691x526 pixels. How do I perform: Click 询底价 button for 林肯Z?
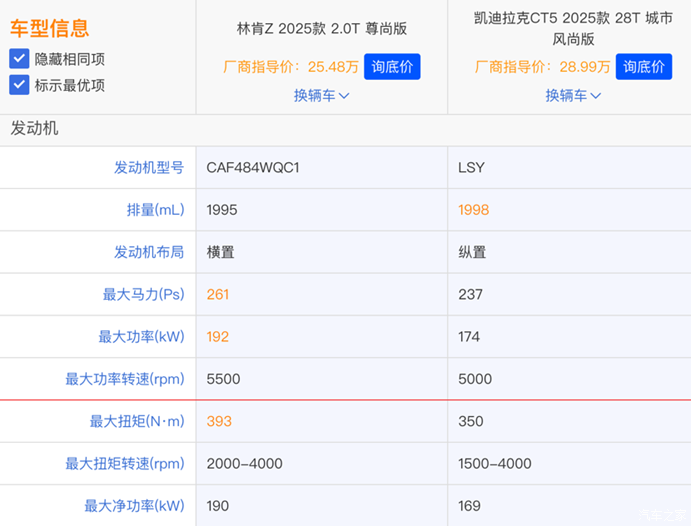coord(392,67)
